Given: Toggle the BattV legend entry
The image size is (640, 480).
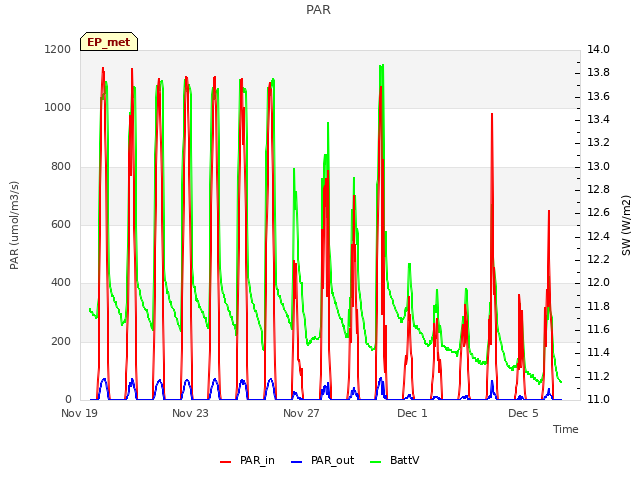Looking at the screenshot, I should click(x=394, y=460).
